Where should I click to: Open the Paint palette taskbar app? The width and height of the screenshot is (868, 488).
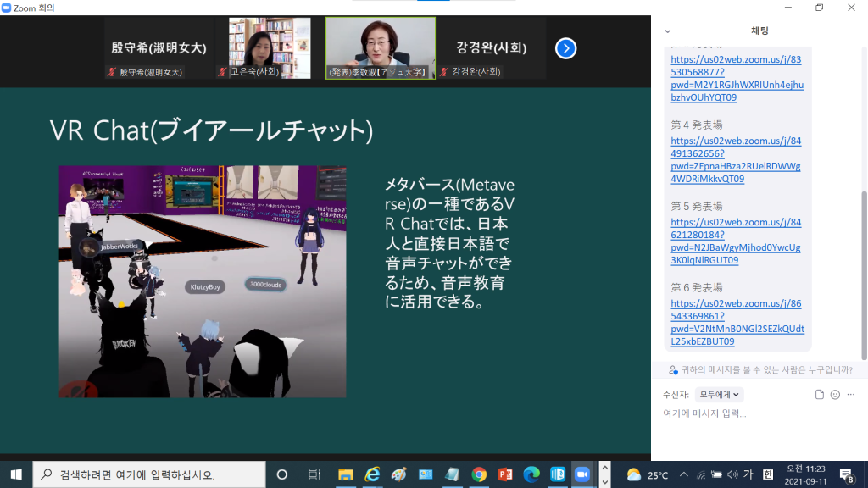398,474
